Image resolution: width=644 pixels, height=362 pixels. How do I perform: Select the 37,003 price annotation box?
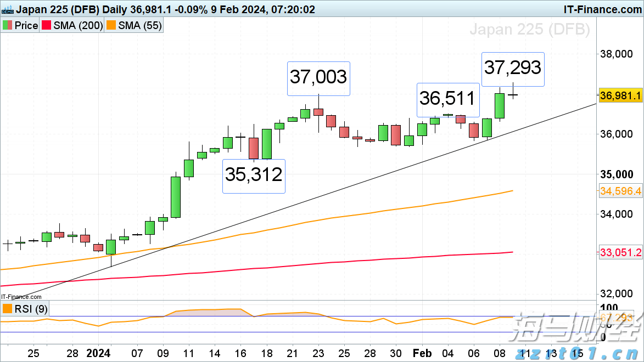click(318, 77)
